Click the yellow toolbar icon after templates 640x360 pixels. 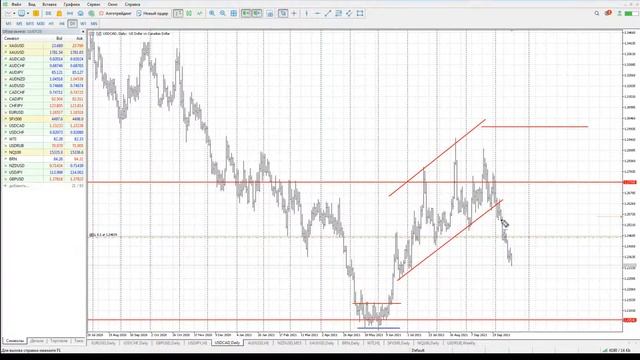click(36, 13)
